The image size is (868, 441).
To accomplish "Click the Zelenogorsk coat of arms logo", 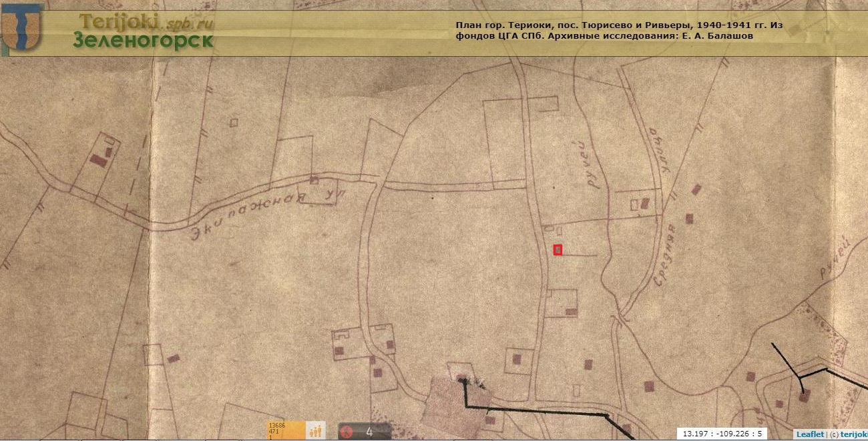I will click(21, 28).
